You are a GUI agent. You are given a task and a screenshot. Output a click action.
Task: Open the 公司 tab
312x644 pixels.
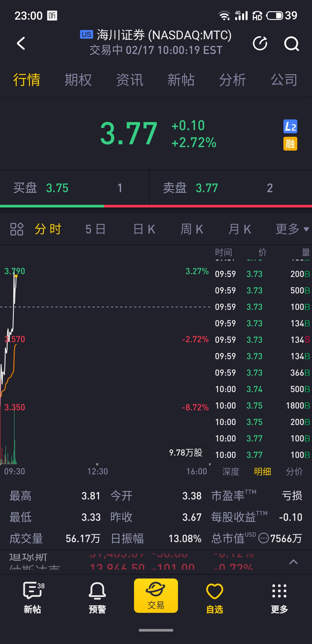[284, 80]
